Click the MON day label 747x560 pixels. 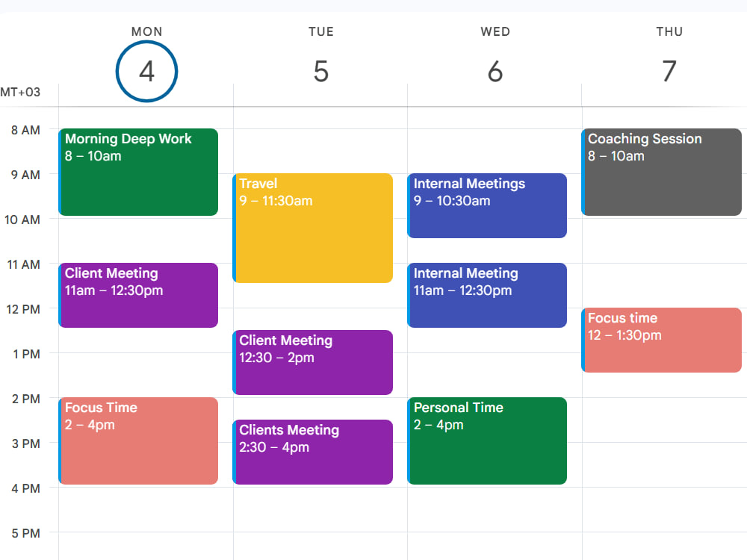click(x=146, y=31)
